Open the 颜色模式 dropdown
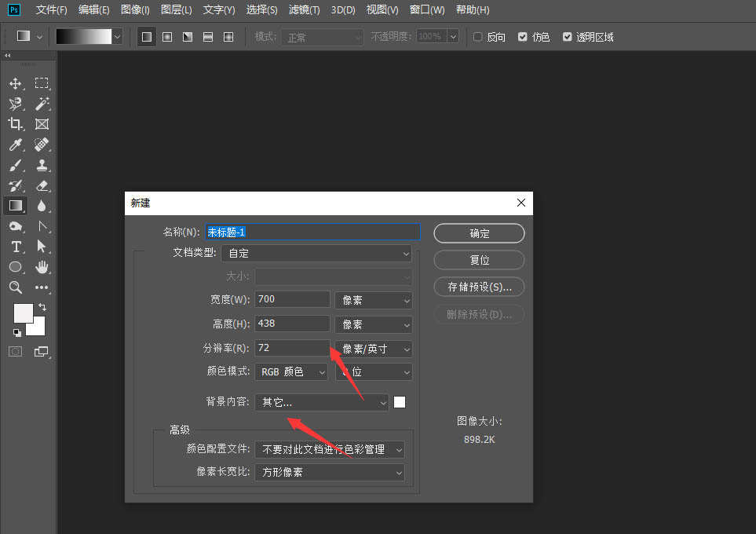756x534 pixels. (x=291, y=371)
